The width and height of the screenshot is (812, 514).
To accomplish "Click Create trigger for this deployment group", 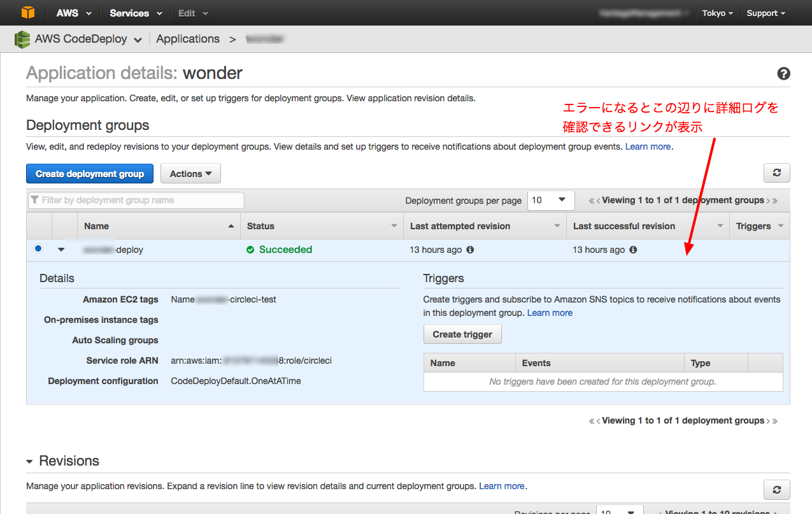I will (x=462, y=334).
